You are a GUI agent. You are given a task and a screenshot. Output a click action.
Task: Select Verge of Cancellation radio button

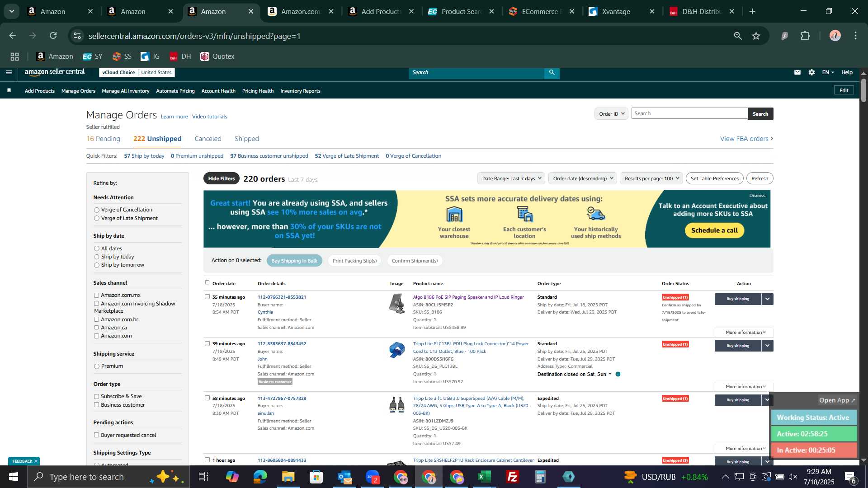pos(96,210)
